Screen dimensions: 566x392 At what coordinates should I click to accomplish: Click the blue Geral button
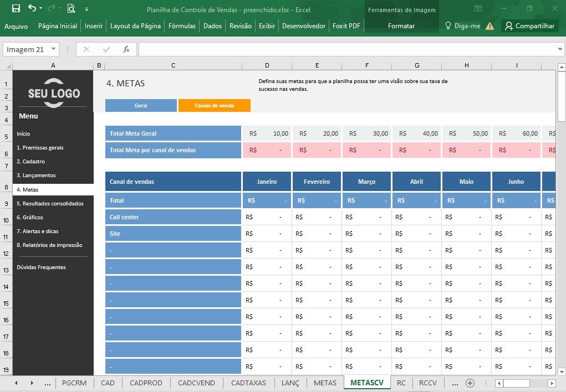click(x=141, y=105)
